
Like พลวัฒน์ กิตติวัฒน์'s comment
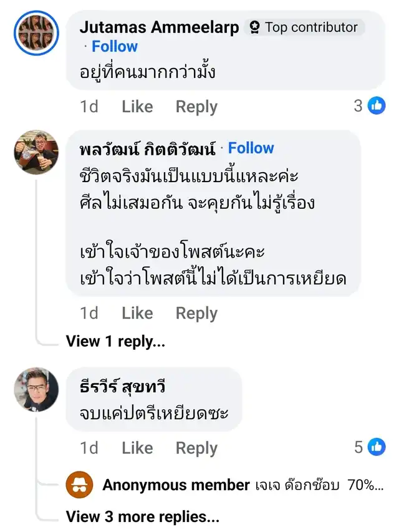click(x=137, y=313)
